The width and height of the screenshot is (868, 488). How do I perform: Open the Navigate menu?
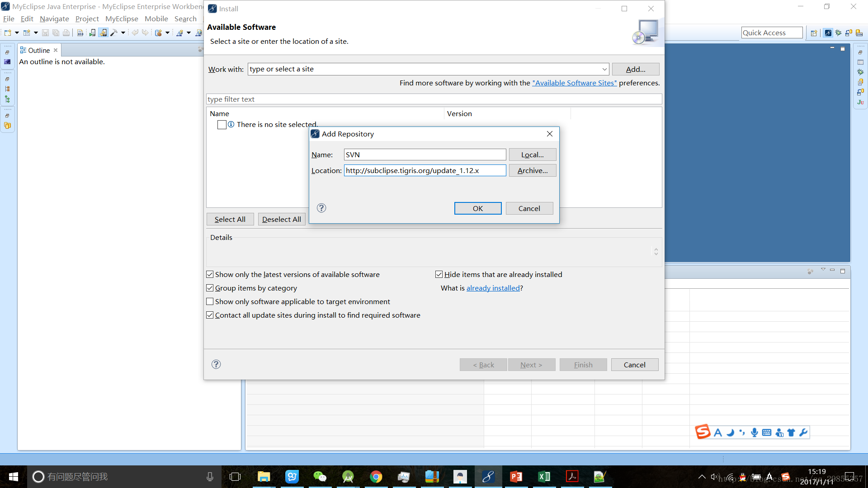54,19
